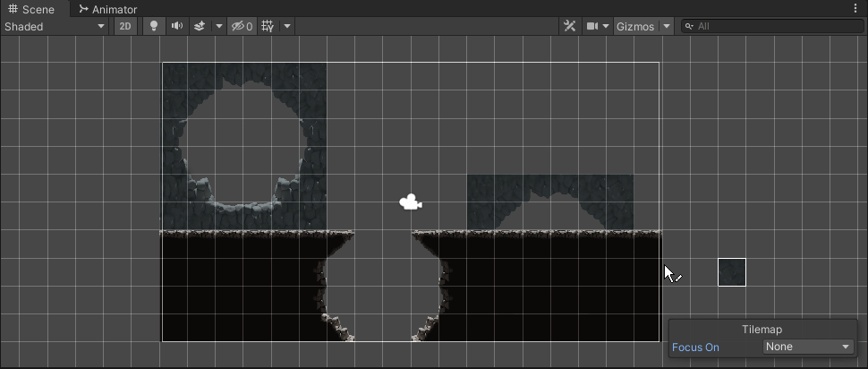Image resolution: width=868 pixels, height=369 pixels.
Task: Toggle scene audio speaker icon
Action: pos(177,26)
